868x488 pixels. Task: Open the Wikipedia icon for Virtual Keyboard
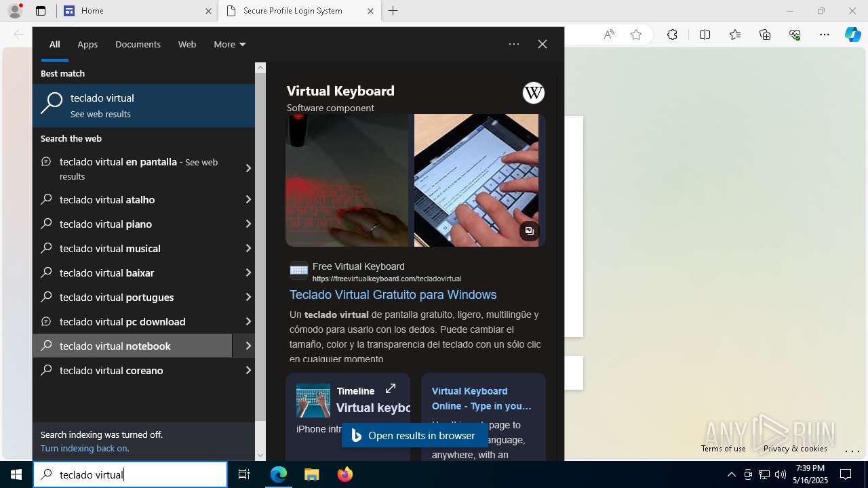pyautogui.click(x=534, y=93)
